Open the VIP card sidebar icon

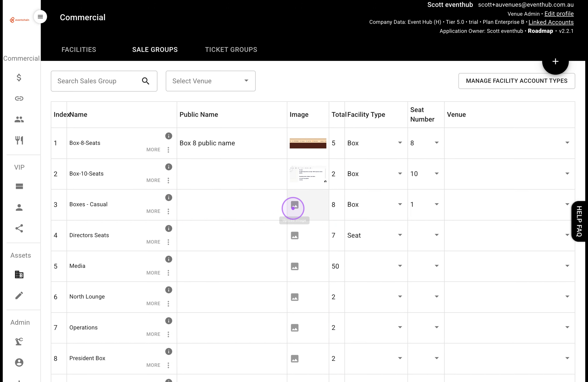tap(19, 186)
